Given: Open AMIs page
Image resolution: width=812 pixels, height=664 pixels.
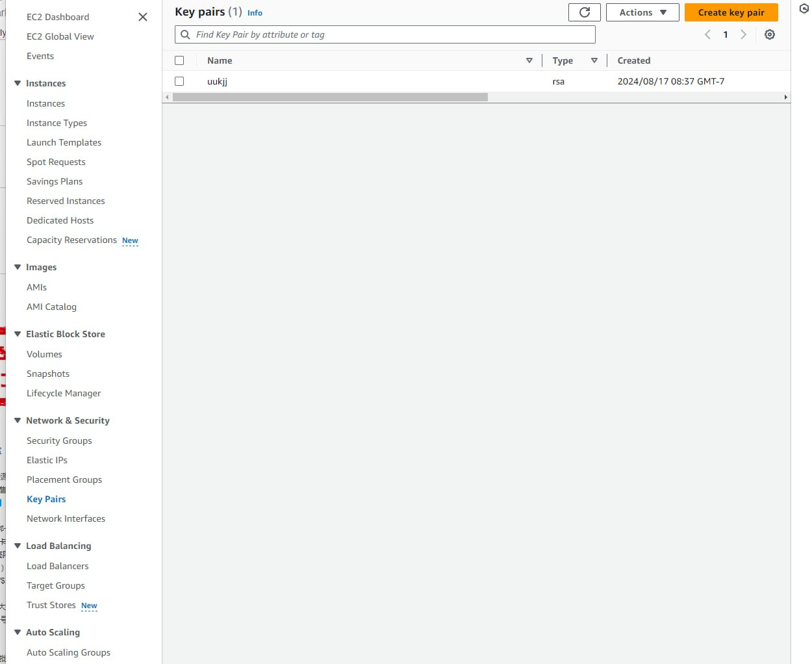Looking at the screenshot, I should pos(36,287).
